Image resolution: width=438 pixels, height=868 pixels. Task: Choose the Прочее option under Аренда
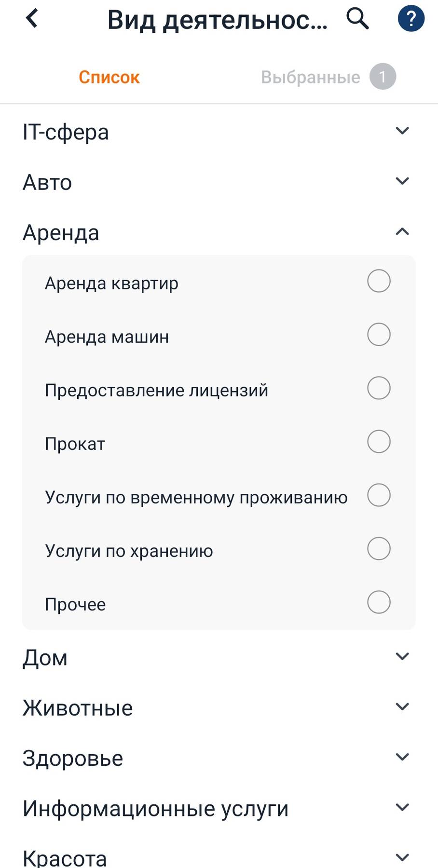tap(378, 602)
